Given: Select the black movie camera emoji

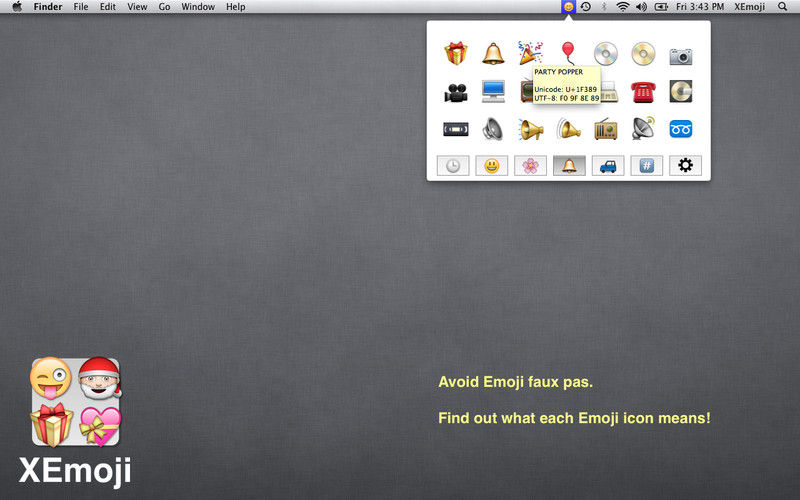Looking at the screenshot, I should point(456,92).
